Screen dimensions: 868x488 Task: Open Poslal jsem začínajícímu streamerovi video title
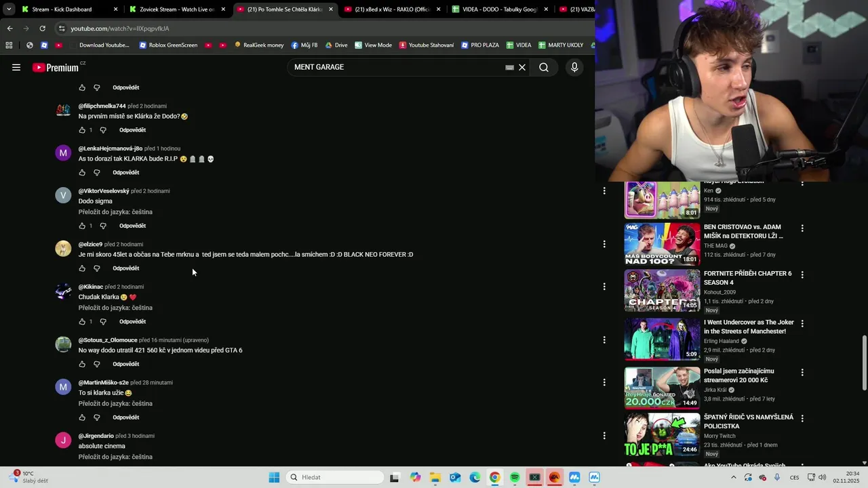coord(738,375)
